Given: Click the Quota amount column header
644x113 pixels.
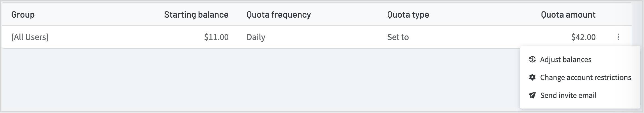Looking at the screenshot, I should (x=568, y=15).
